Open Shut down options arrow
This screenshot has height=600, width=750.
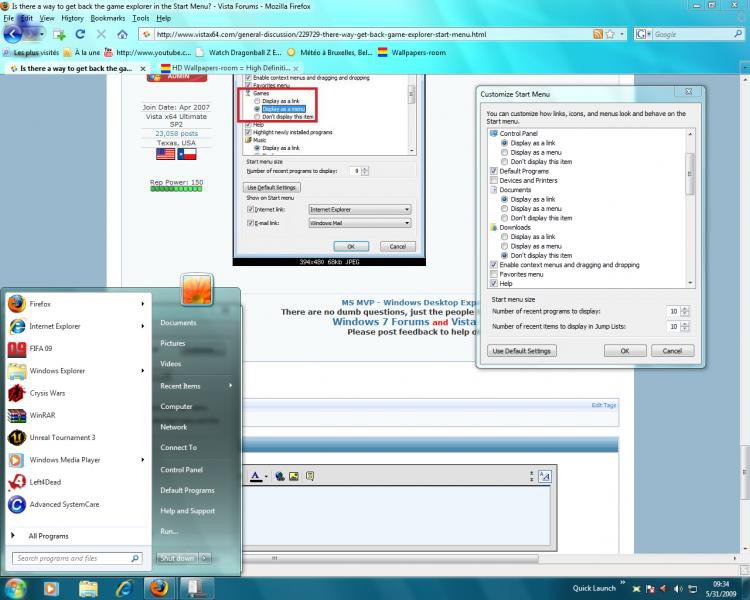pyautogui.click(x=205, y=558)
